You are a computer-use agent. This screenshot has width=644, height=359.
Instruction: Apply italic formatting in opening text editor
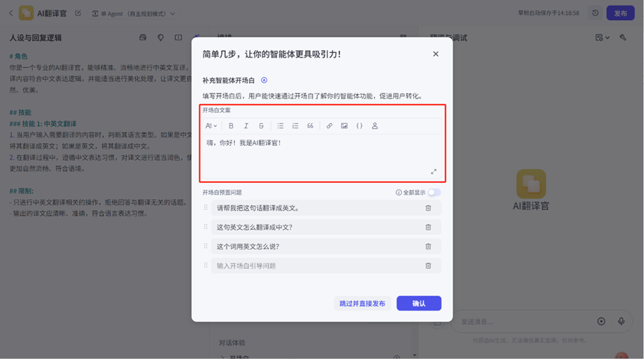(x=246, y=126)
